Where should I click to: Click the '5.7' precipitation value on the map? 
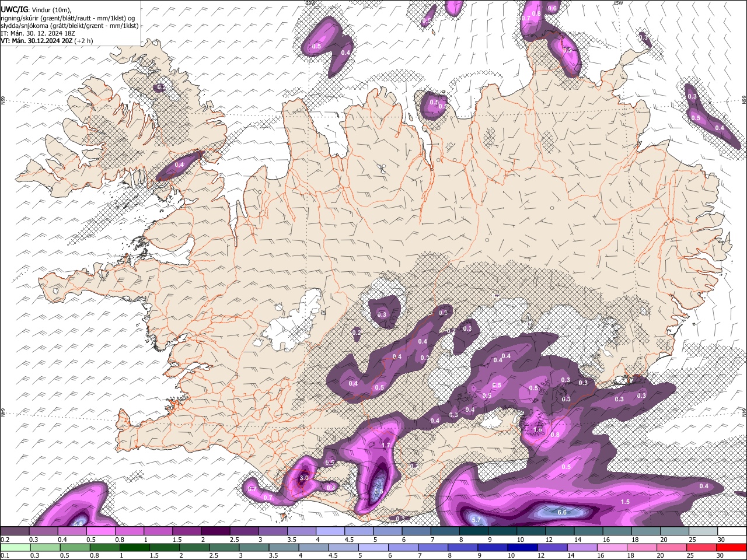point(476,520)
